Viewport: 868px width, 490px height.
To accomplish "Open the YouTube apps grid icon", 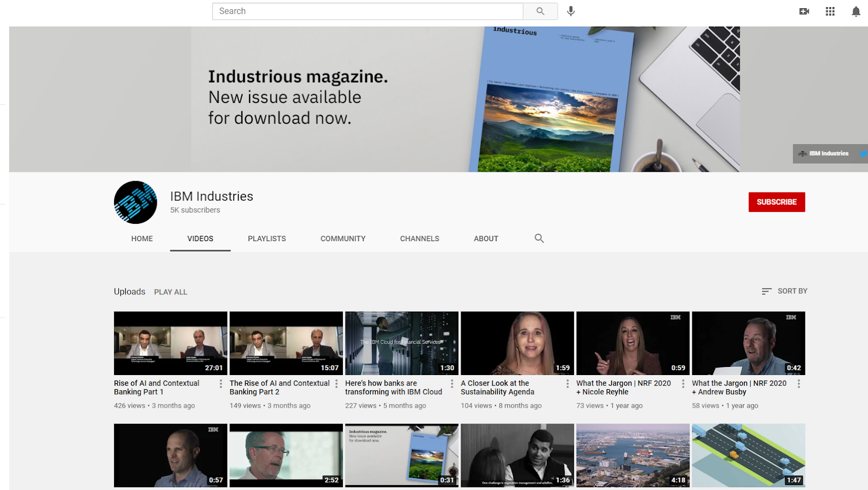I will [830, 11].
